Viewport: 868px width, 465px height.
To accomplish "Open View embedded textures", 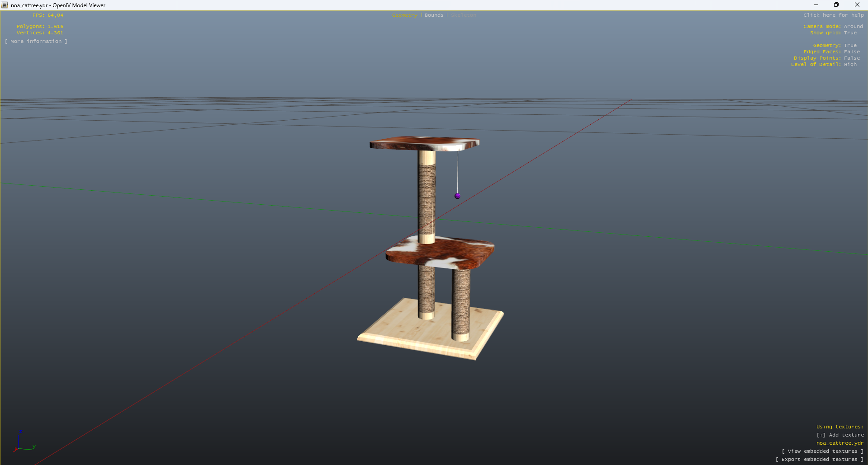I will tap(823, 451).
